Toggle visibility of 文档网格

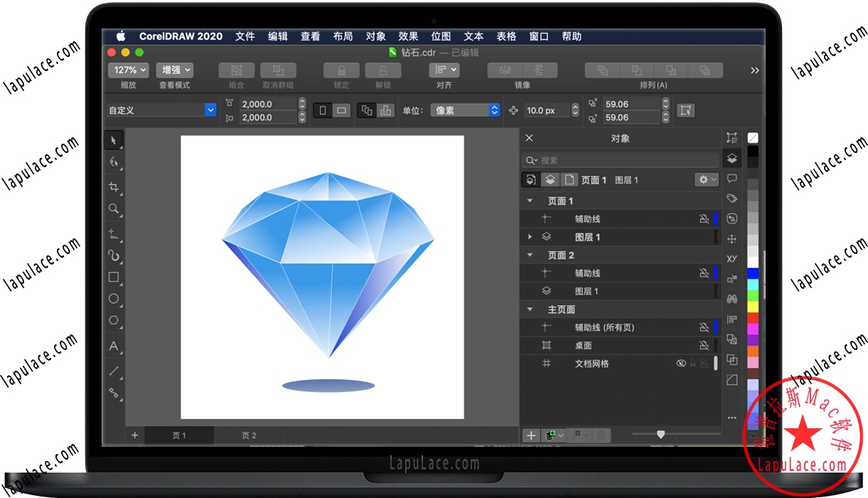click(680, 364)
